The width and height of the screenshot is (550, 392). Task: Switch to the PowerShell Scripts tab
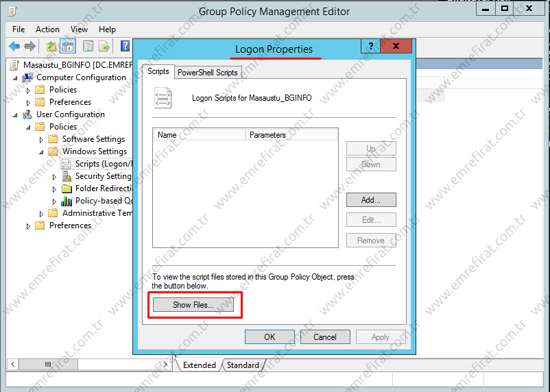pos(207,73)
